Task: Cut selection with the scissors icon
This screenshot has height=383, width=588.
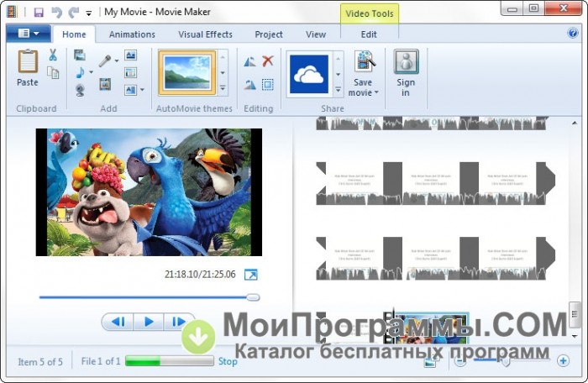Action: [x=53, y=55]
